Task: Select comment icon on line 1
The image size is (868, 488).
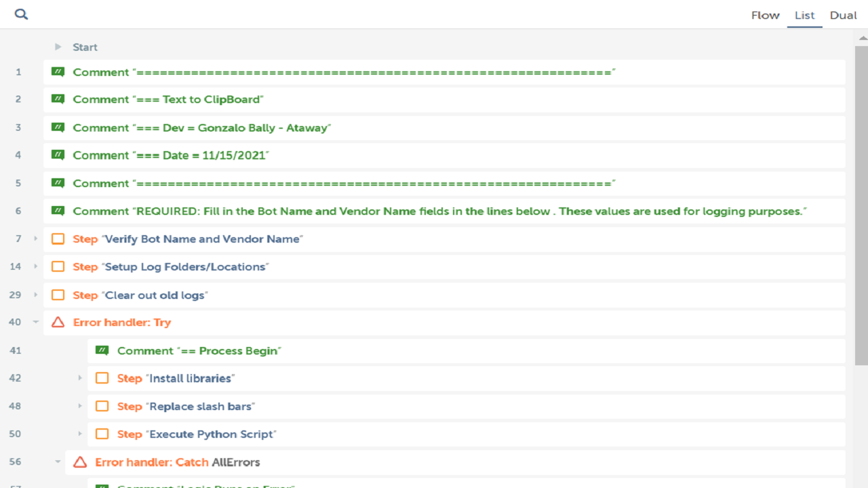Action: [58, 72]
